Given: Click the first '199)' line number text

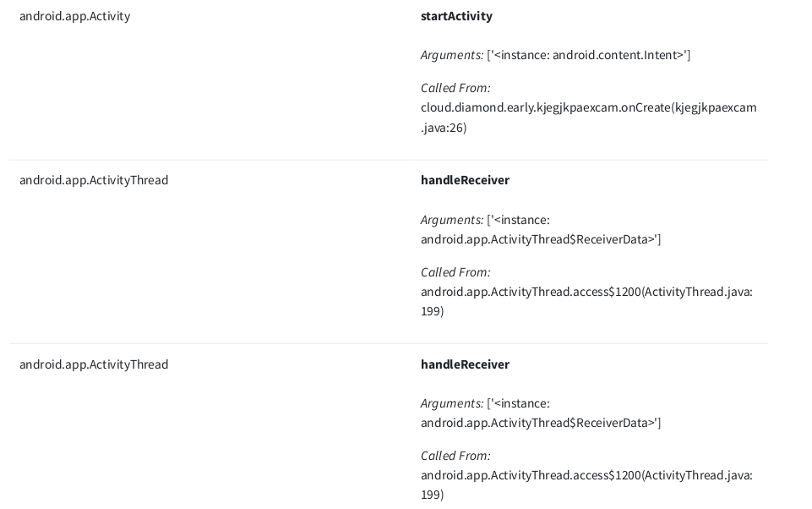Looking at the screenshot, I should coord(432,311).
